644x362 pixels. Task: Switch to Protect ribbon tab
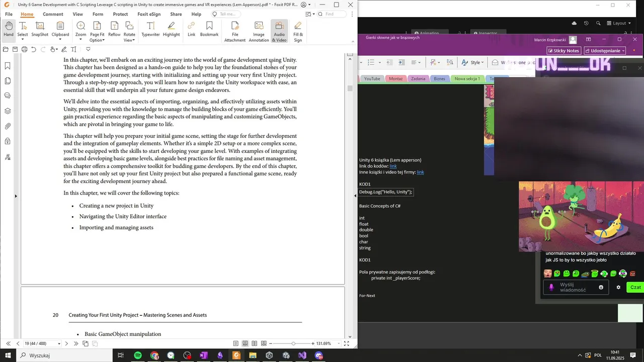point(120,14)
